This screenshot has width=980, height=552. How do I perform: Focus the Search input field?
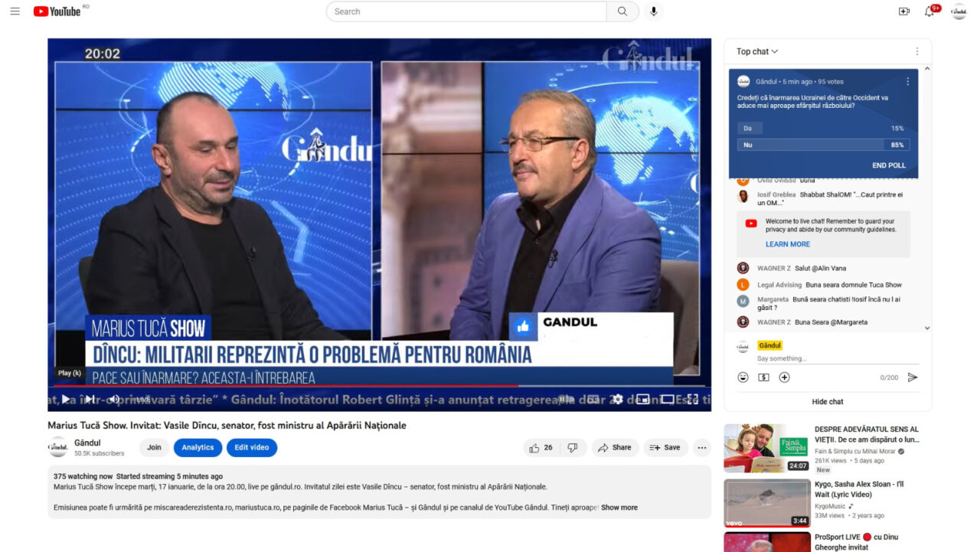466,11
